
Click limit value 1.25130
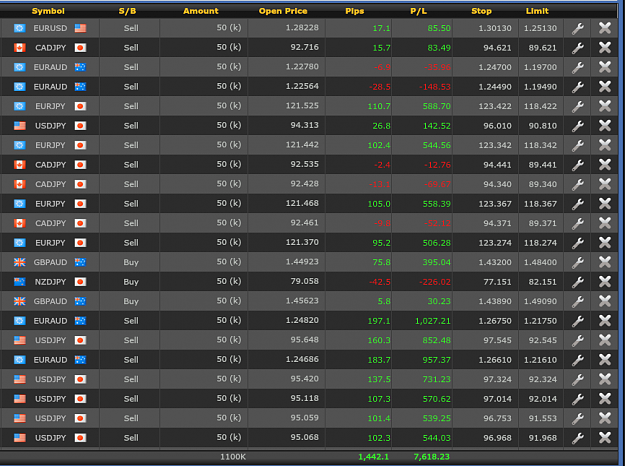(540, 28)
